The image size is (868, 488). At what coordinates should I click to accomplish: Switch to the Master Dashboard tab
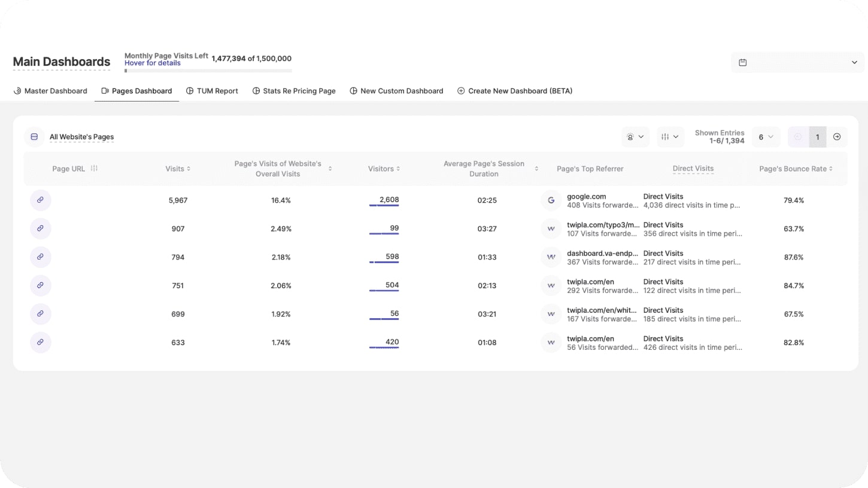pyautogui.click(x=50, y=91)
